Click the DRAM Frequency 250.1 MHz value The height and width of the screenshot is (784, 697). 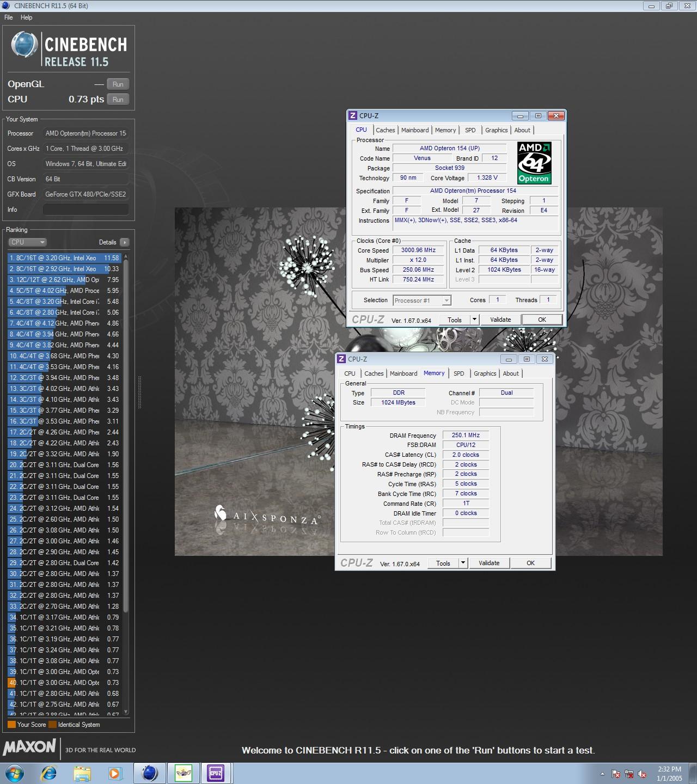pos(466,436)
